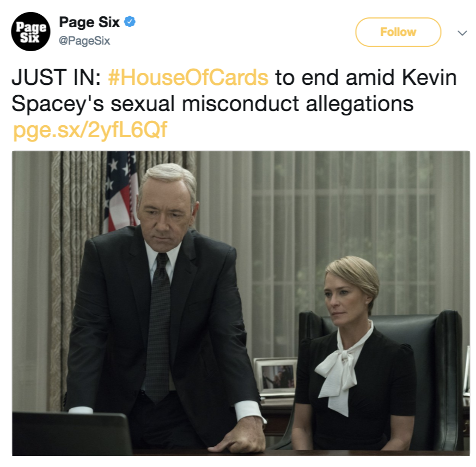Follow the Page Six account
This screenshot has height=467, width=476.
pos(398,32)
